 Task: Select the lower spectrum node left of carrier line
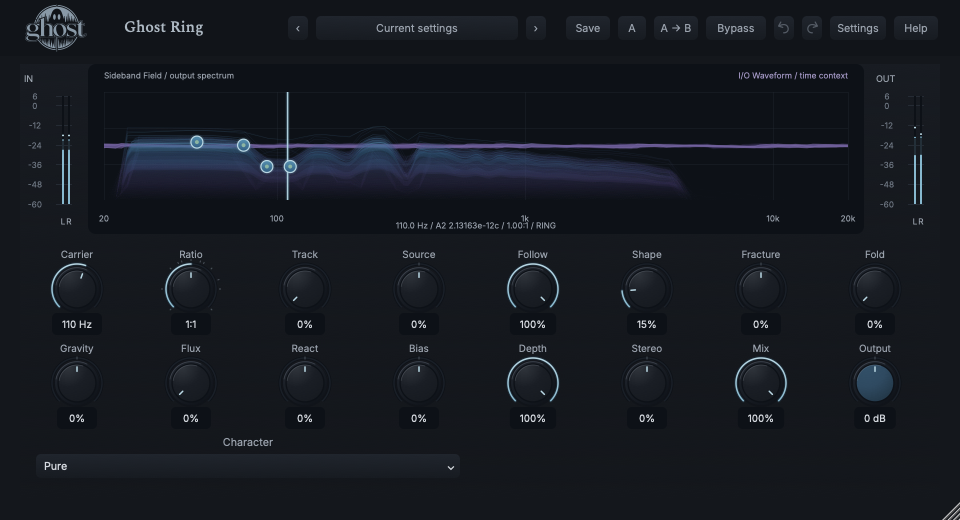(267, 167)
